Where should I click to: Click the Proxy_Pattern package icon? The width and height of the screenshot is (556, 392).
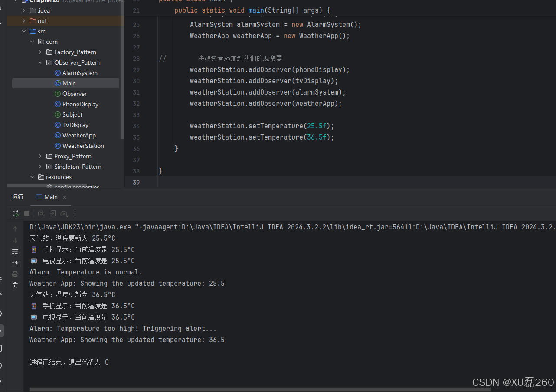click(49, 156)
